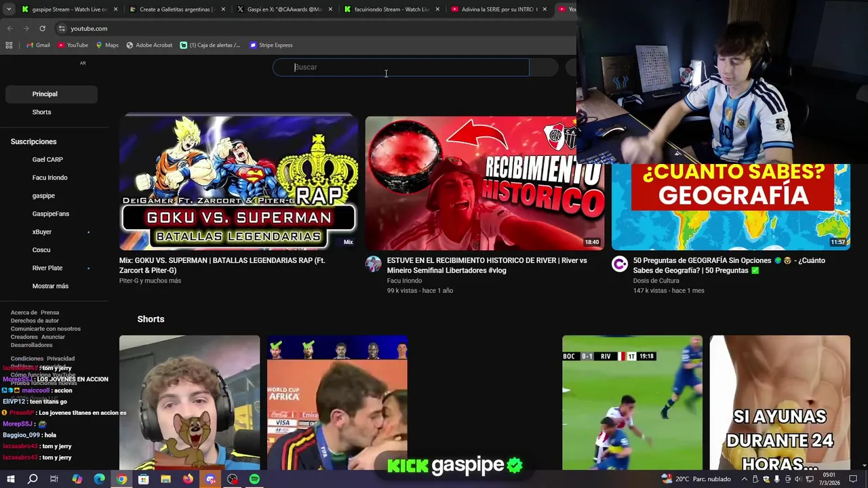Screen dimensions: 868x488
Task: Open the Caja de alertas bookmark
Action: [210, 45]
